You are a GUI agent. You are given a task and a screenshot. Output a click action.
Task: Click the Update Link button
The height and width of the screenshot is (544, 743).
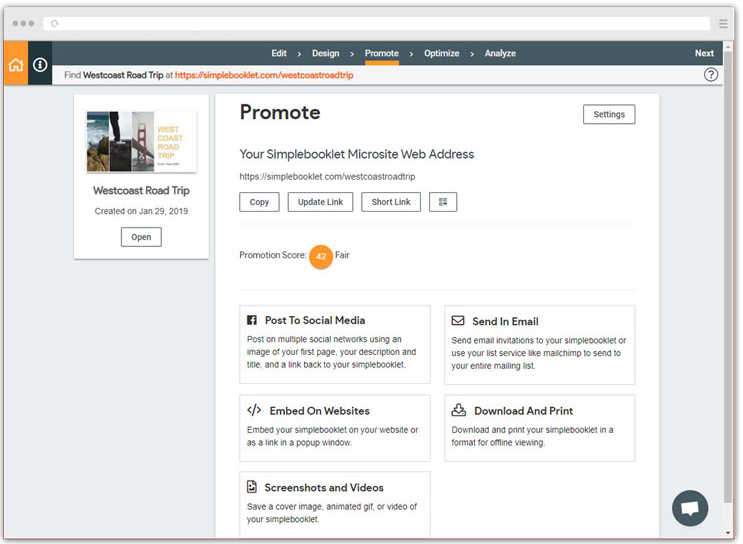[320, 202]
